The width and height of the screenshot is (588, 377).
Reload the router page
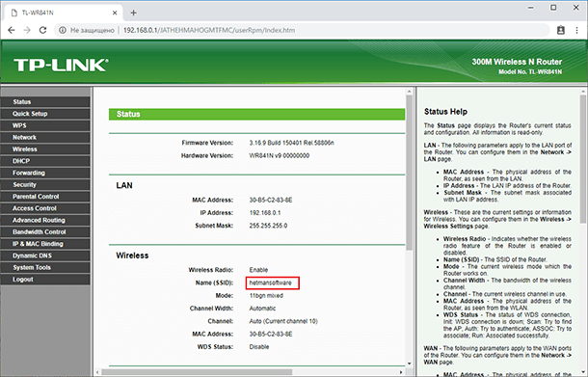(x=43, y=31)
